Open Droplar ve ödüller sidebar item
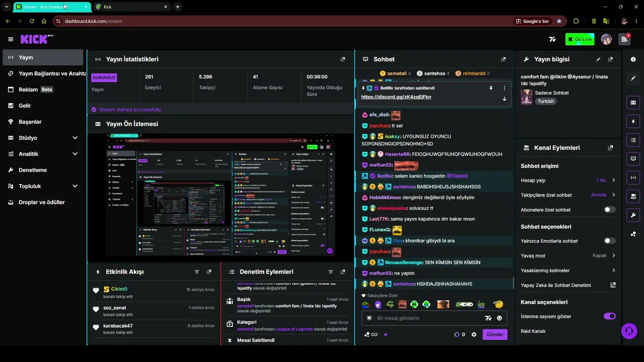 click(43, 202)
